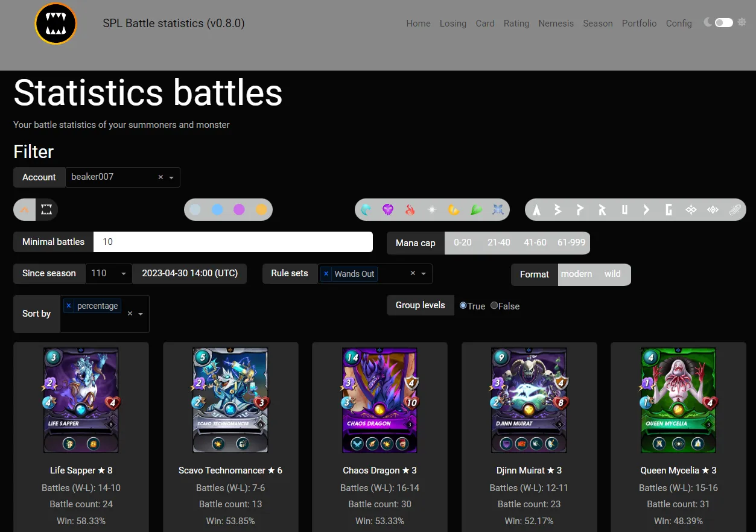Select the Alpha edition rune icon

click(536, 209)
